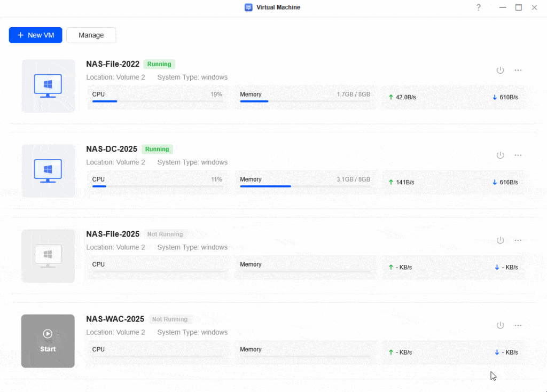Open the options menu for NAS-File-2022
The height and width of the screenshot is (392, 547).
coord(518,70)
